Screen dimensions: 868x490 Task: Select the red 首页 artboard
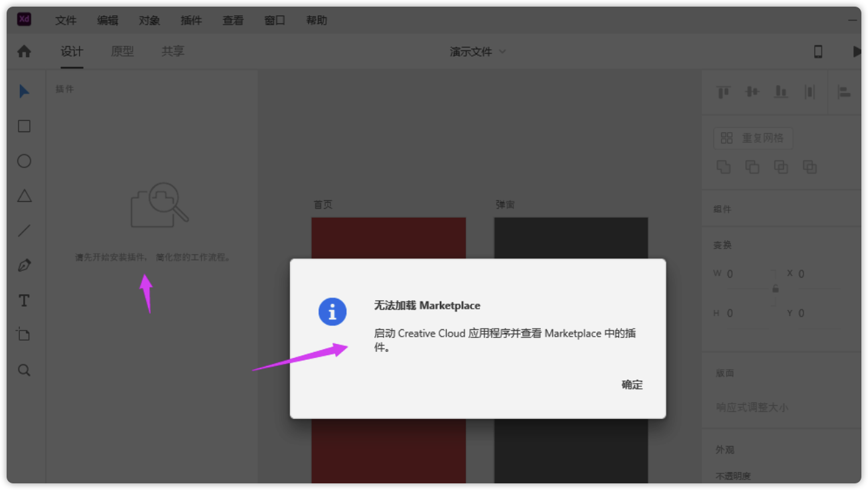[x=388, y=350]
